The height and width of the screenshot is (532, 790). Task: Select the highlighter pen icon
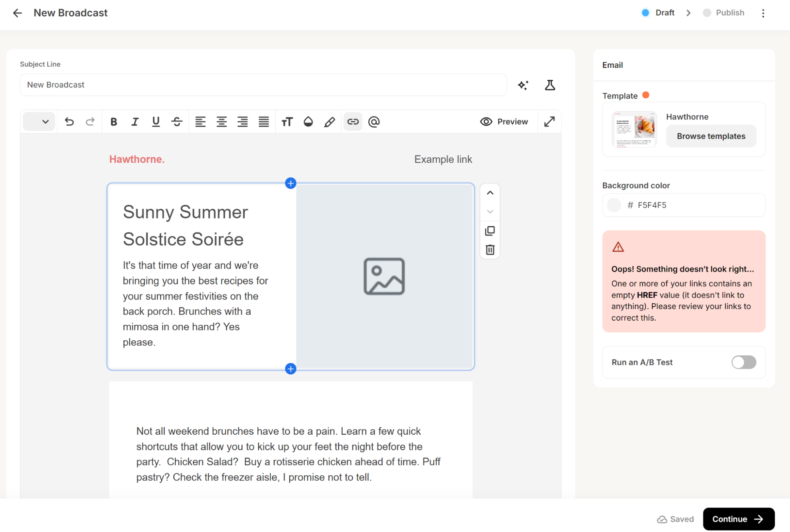[x=329, y=122]
